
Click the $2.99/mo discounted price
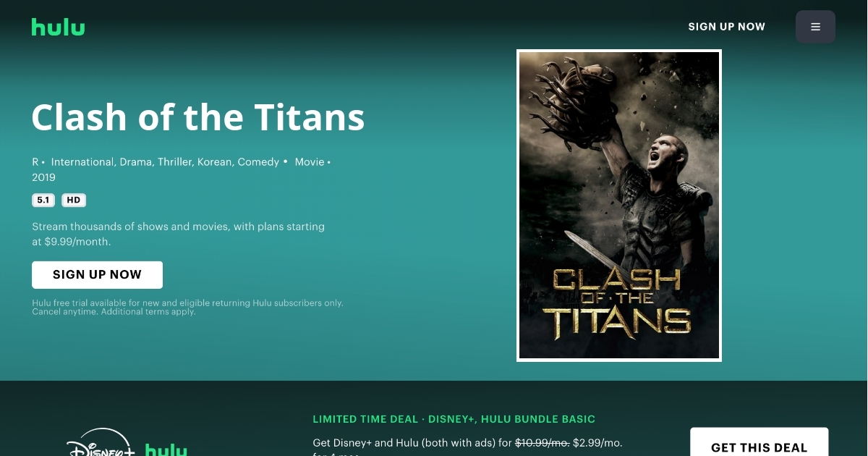click(597, 442)
